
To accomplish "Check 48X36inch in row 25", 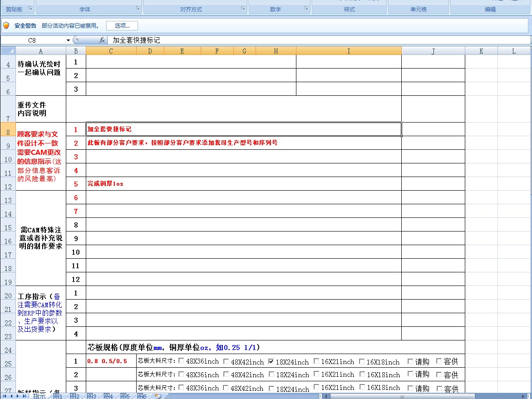I will (181, 361).
